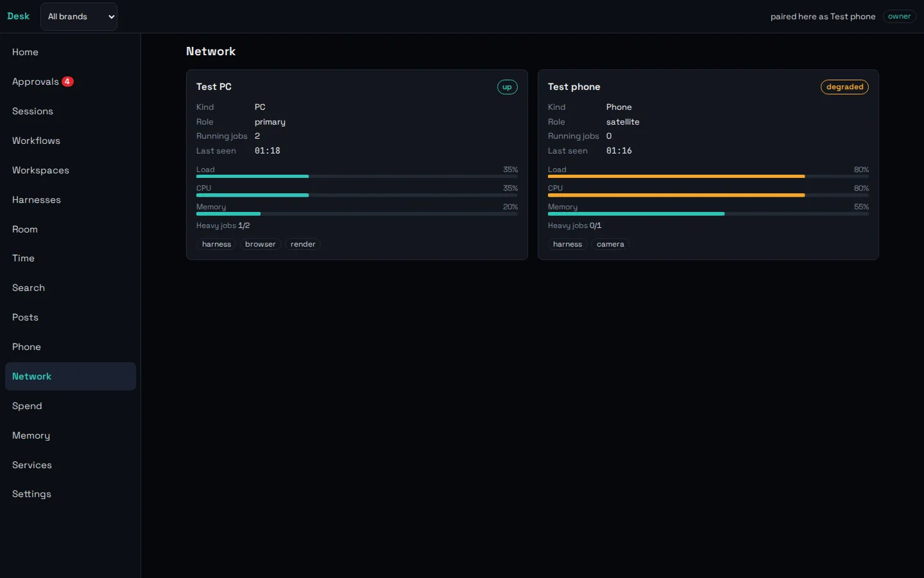This screenshot has width=924, height=578.
Task: Click the Test phone card title
Action: (x=574, y=87)
